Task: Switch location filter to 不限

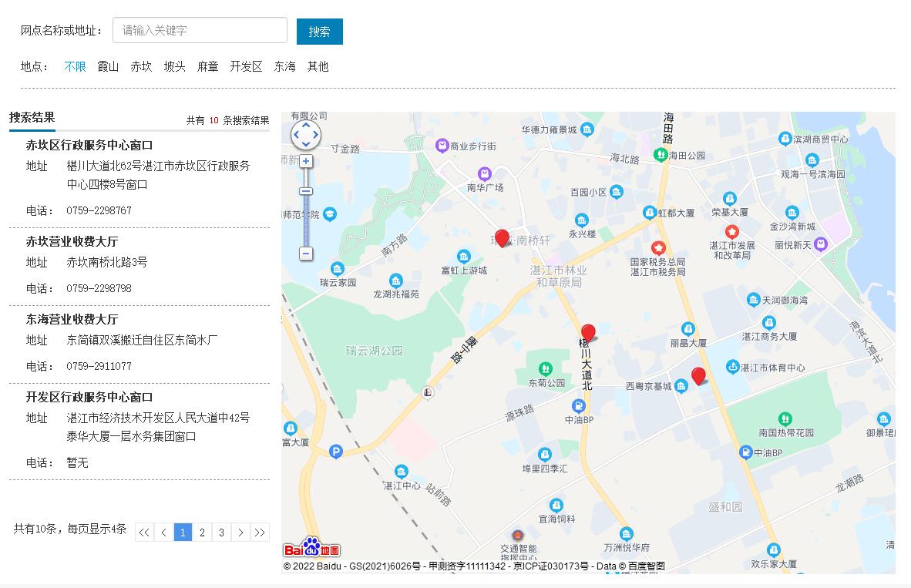Action: (75, 66)
